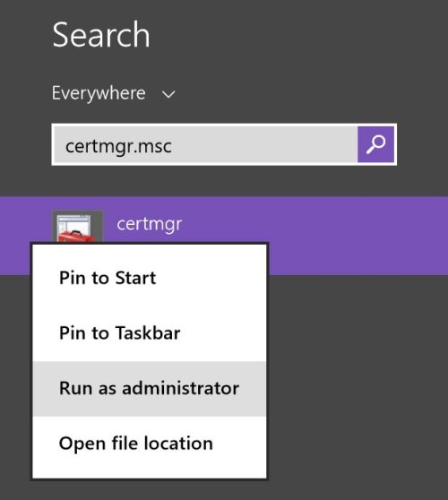Submit the search with the magnifier button
The width and height of the screenshot is (448, 500).
(x=375, y=144)
